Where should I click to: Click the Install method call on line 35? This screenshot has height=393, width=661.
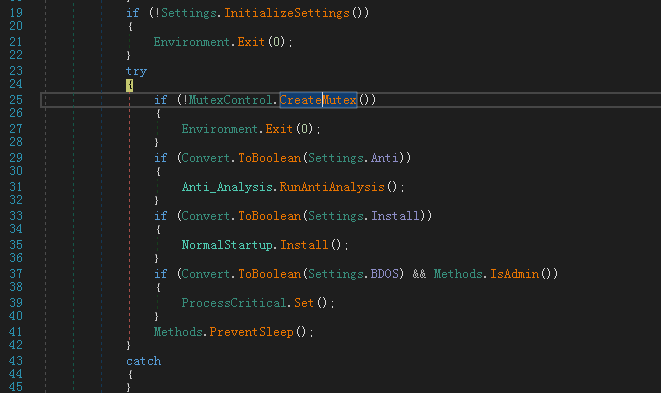pyautogui.click(x=304, y=245)
